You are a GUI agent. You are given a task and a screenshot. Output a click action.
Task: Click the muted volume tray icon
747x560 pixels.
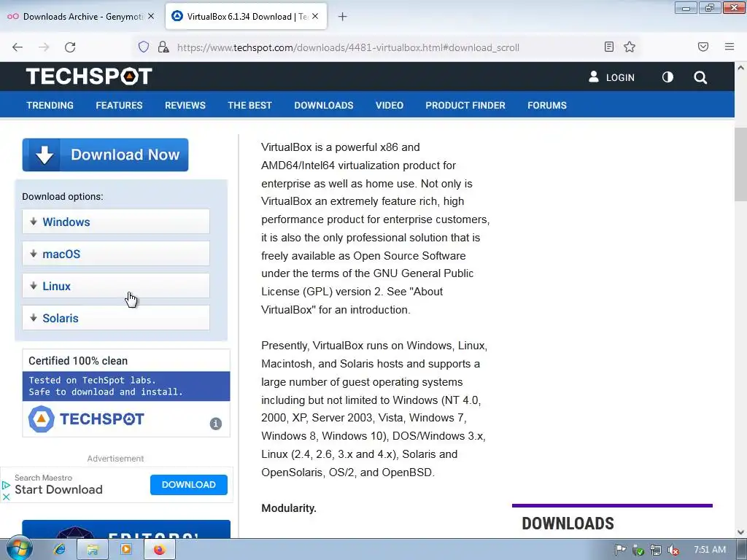coord(673,550)
